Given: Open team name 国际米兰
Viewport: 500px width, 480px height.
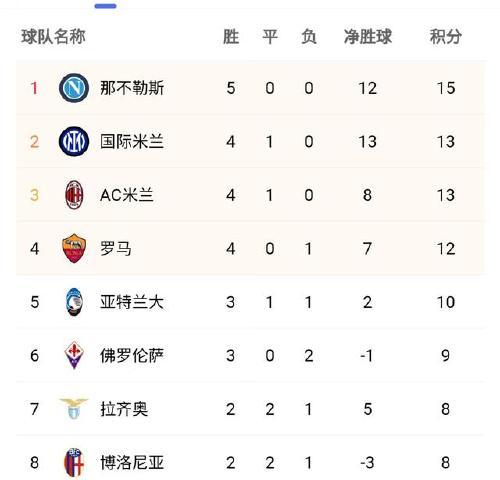Looking at the screenshot, I should [132, 142].
